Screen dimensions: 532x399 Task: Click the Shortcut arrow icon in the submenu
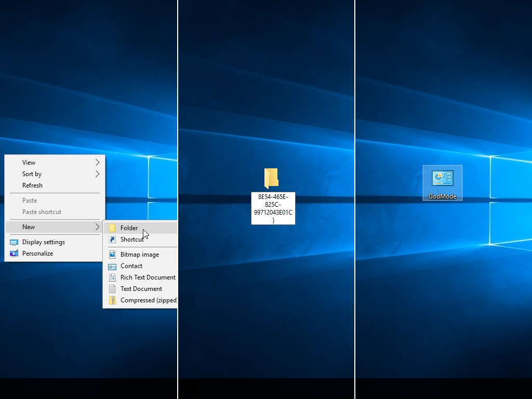click(112, 240)
